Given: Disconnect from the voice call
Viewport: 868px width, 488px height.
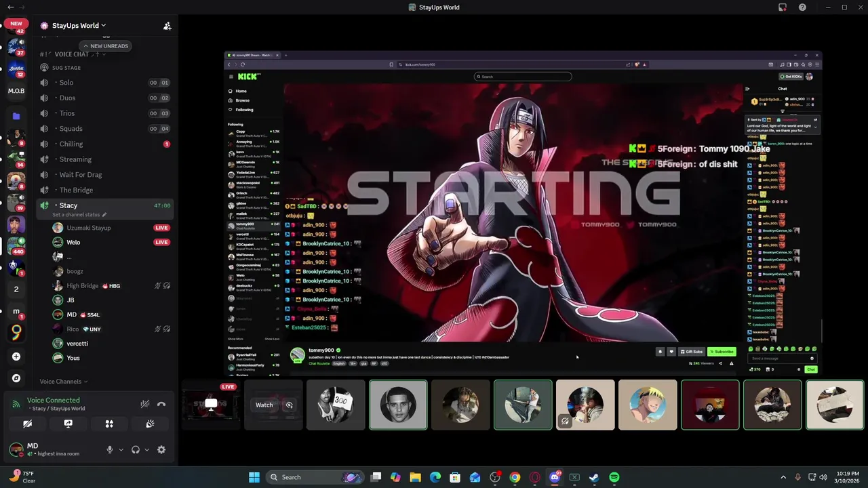Looking at the screenshot, I should [161, 404].
